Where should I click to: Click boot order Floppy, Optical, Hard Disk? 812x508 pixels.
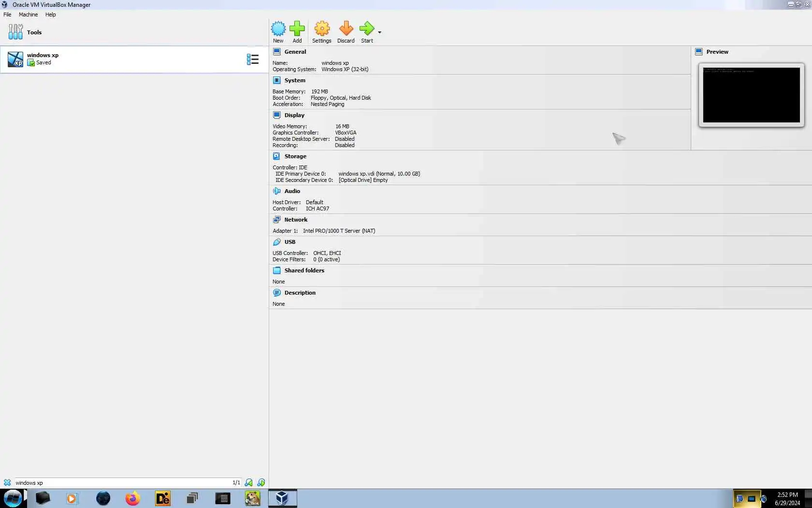click(341, 98)
